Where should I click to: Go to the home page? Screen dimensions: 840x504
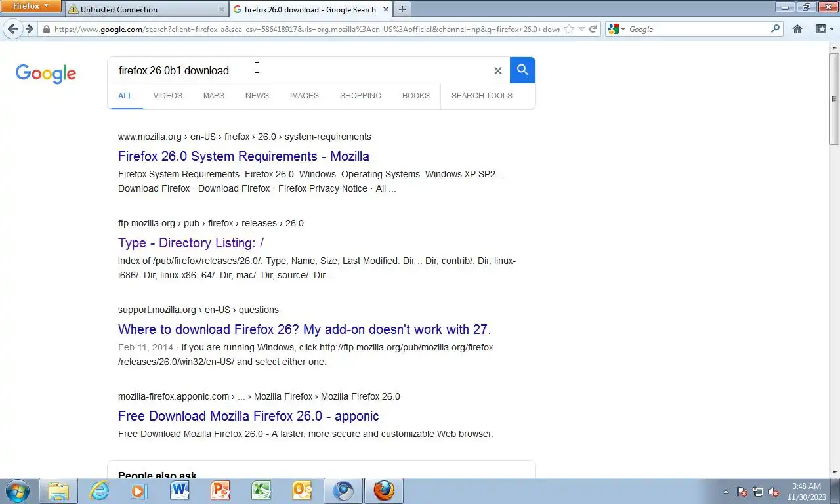coord(797,30)
